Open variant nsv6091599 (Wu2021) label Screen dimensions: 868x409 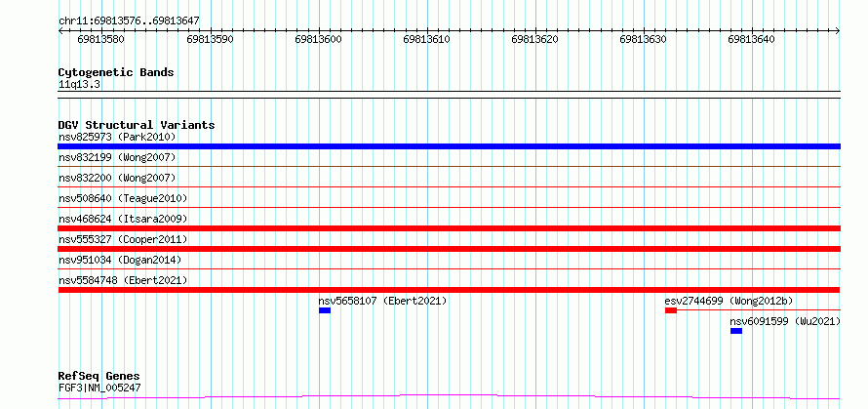coord(785,321)
